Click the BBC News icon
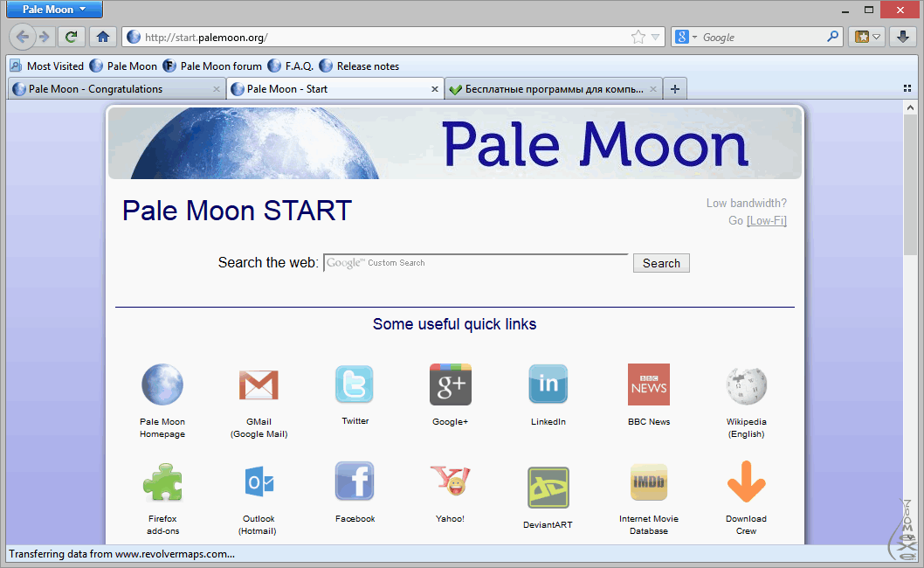Viewport: 924px width, 568px height. coord(648,384)
